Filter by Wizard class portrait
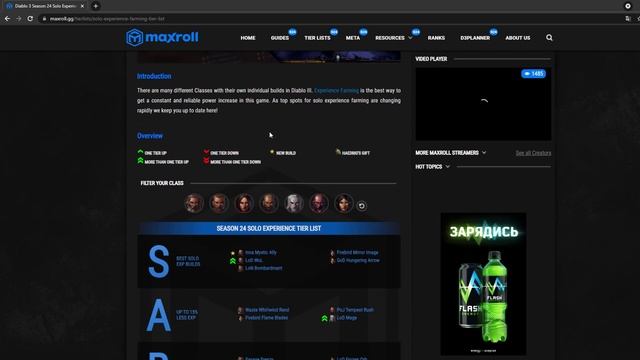The image size is (640, 360). tap(344, 203)
